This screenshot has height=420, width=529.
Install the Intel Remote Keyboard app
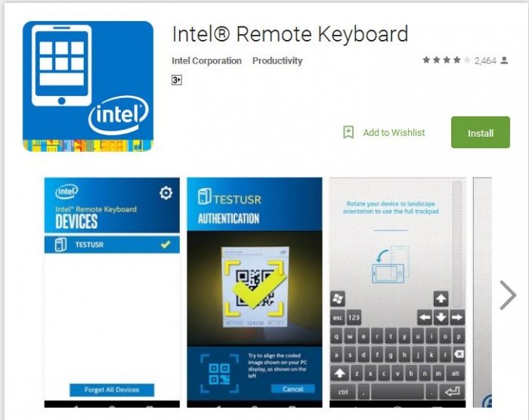481,133
